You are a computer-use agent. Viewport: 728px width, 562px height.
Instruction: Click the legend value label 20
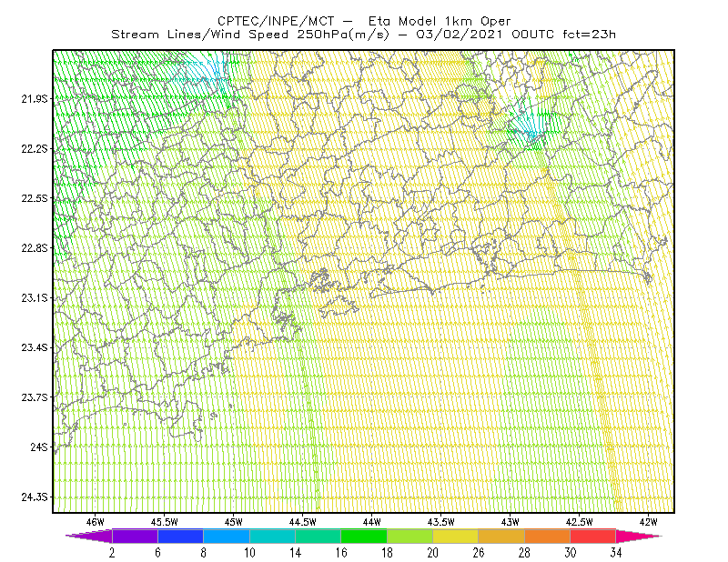coord(433,553)
